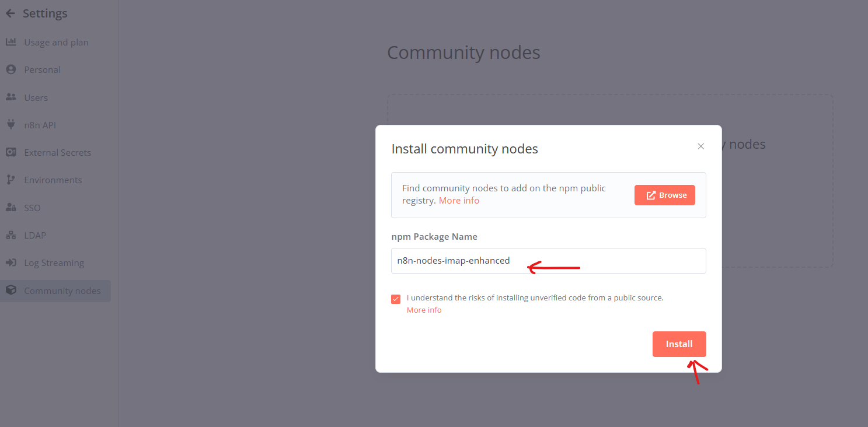This screenshot has width=868, height=427.
Task: Uncheck the unverified code risk checkbox
Action: point(396,298)
